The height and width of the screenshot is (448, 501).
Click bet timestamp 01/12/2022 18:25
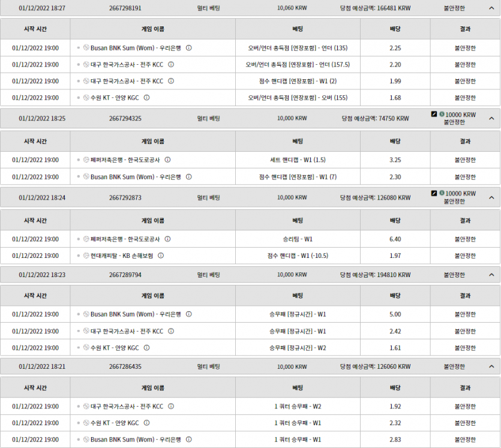pos(42,119)
